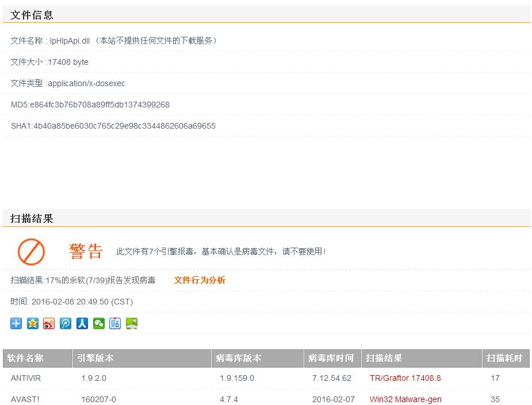The image size is (532, 405).
Task: Click the green Douban share icon
Action: pyautogui.click(x=132, y=323)
